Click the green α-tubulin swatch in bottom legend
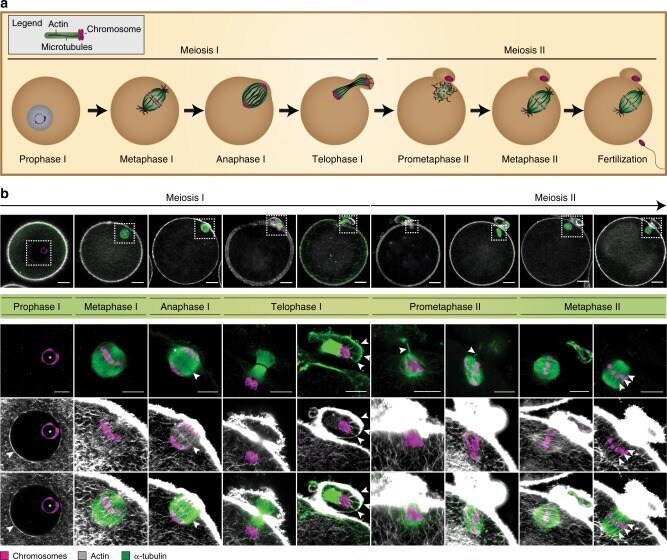This screenshot has height=560, width=667. (125, 556)
